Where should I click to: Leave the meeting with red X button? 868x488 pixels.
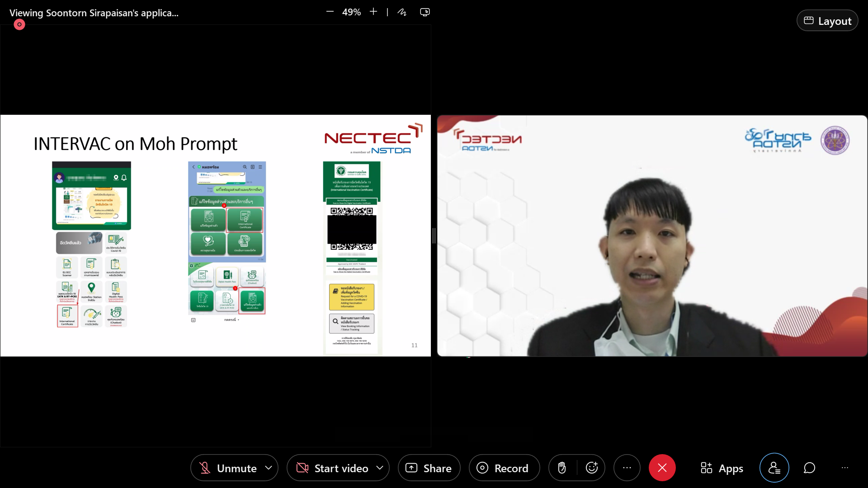pyautogui.click(x=662, y=468)
